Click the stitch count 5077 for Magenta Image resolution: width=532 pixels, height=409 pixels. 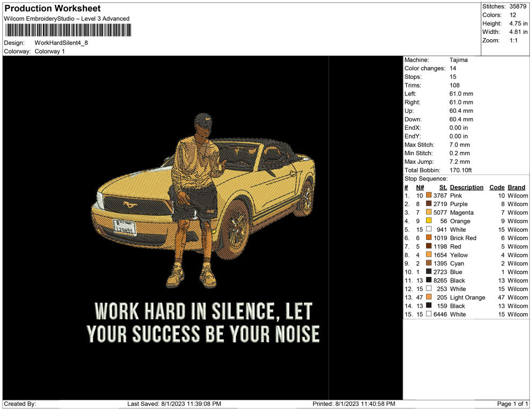tap(440, 213)
